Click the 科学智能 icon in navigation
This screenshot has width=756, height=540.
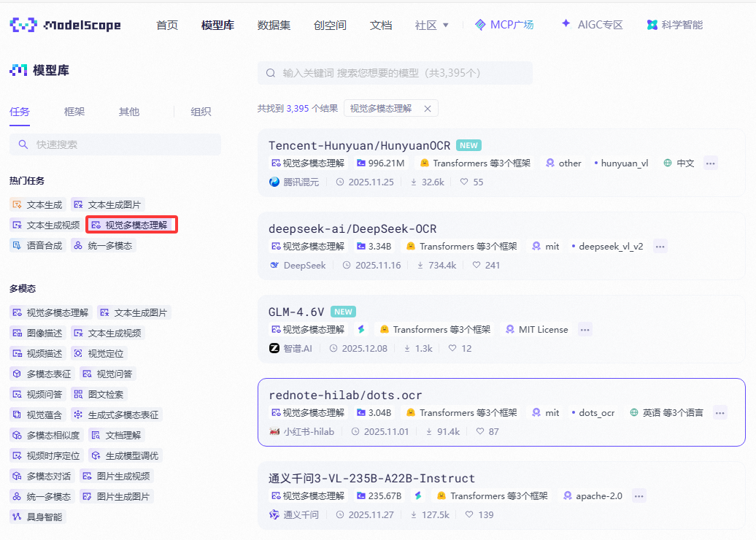[652, 25]
